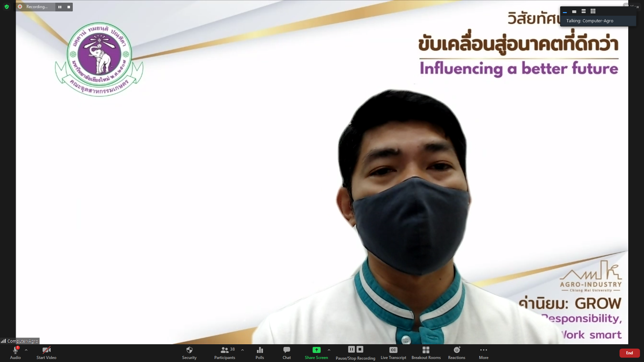Turn on camera with Start Video
Screen dimensions: 644x362
[x=46, y=353]
